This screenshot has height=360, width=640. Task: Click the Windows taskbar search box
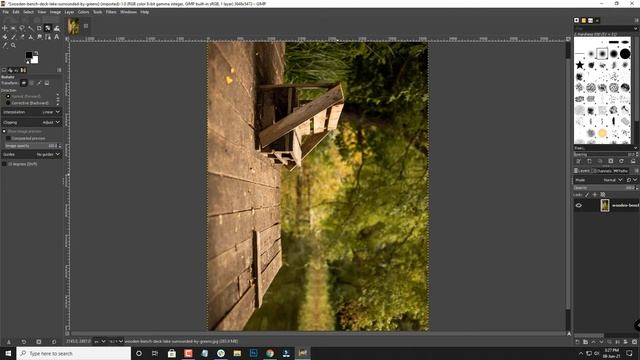pos(73,353)
